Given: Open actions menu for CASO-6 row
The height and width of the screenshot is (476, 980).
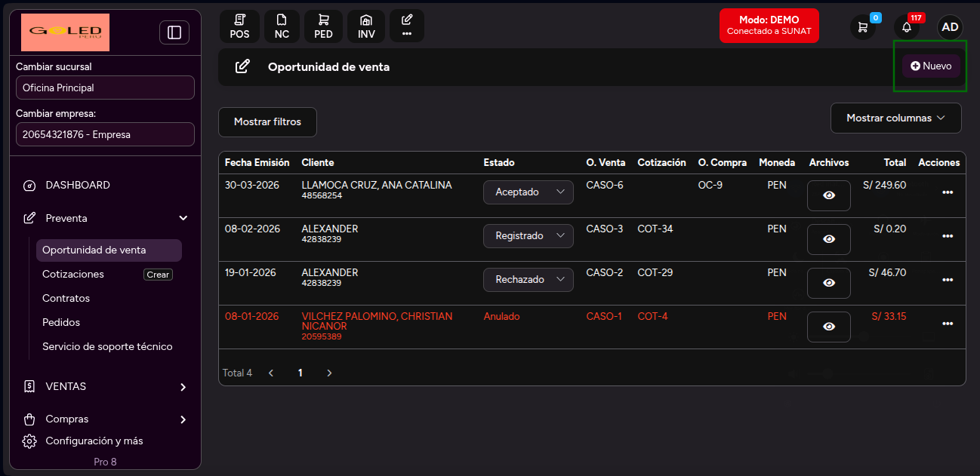Looking at the screenshot, I should pyautogui.click(x=948, y=192).
